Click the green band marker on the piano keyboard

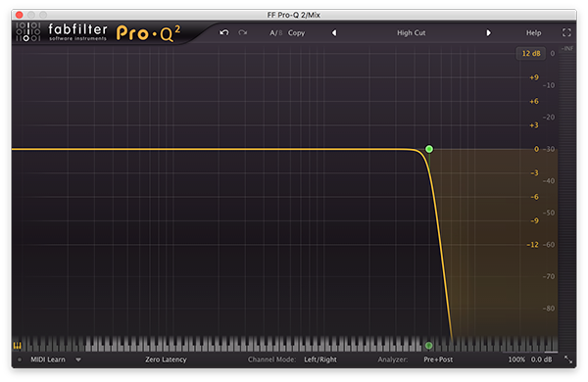[428, 345]
